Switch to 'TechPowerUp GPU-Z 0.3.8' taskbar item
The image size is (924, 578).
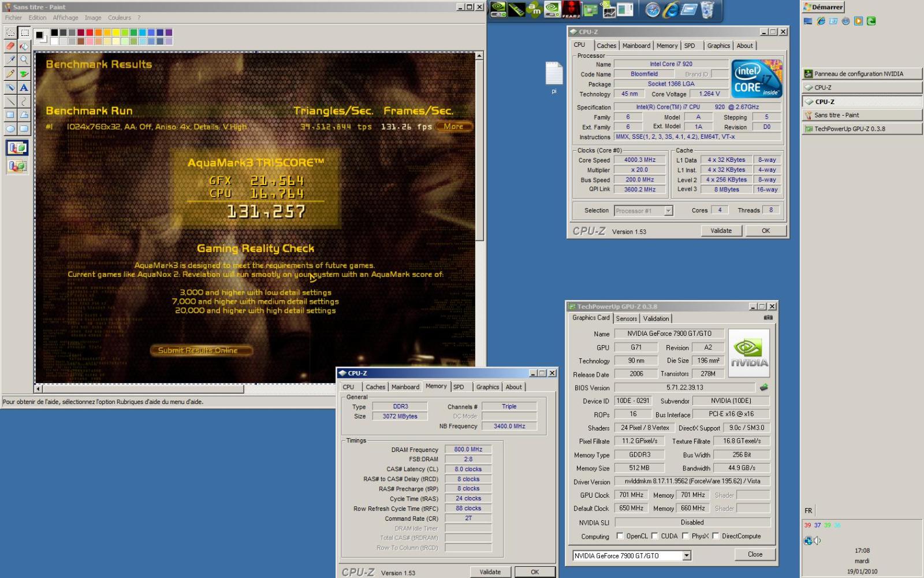point(862,129)
